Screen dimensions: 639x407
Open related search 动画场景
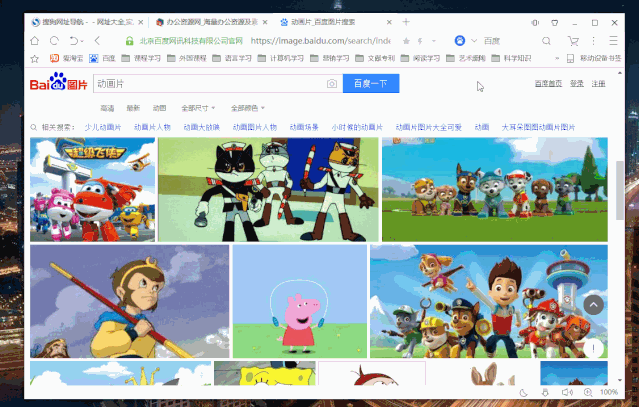coord(304,128)
